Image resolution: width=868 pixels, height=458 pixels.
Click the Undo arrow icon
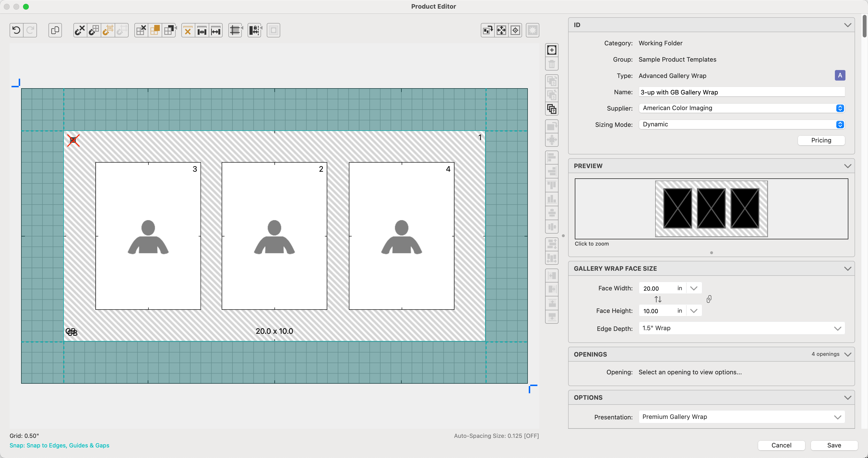click(x=16, y=30)
